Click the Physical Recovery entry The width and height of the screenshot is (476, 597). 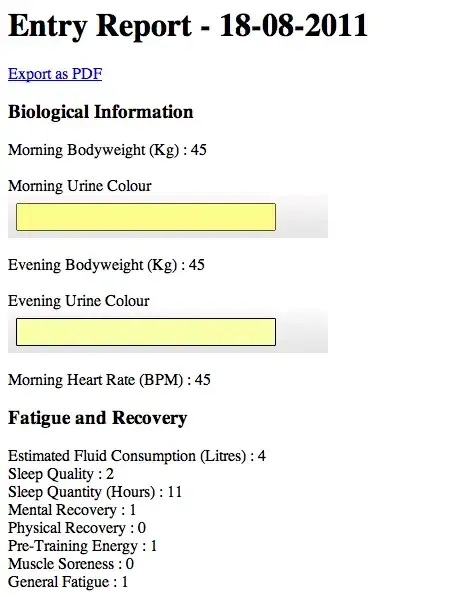[77, 528]
